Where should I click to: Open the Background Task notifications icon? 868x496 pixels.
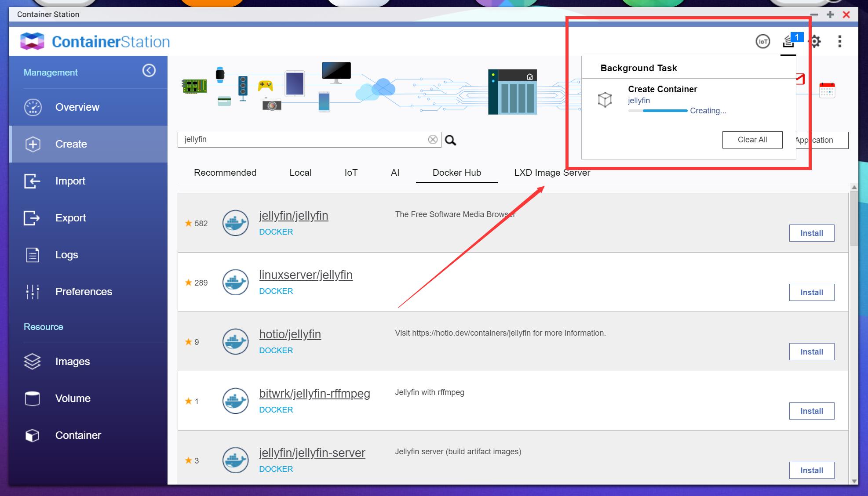tap(788, 42)
